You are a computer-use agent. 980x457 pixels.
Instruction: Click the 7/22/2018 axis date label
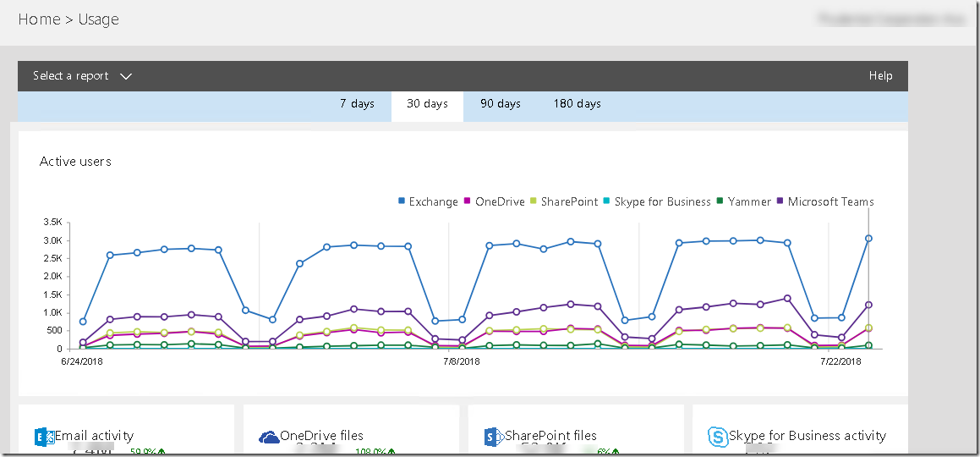(x=840, y=361)
